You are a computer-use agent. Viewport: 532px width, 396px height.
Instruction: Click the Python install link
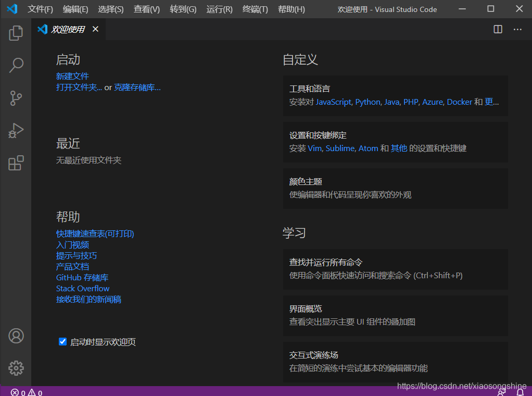(x=368, y=102)
